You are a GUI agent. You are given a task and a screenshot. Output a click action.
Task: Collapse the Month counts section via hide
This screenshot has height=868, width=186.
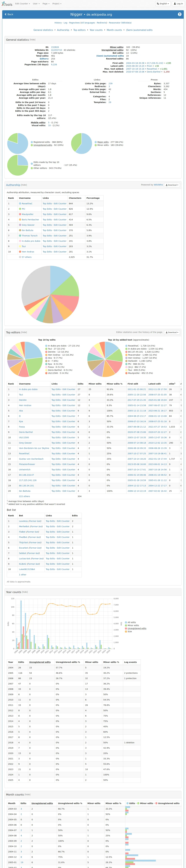pos(27,795)
